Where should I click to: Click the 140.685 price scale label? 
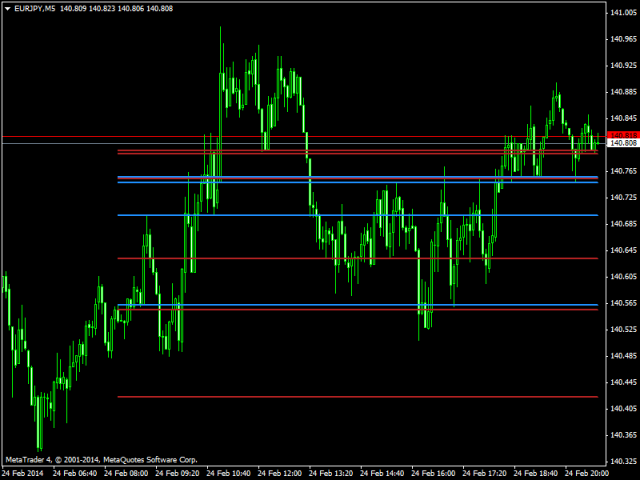623,224
